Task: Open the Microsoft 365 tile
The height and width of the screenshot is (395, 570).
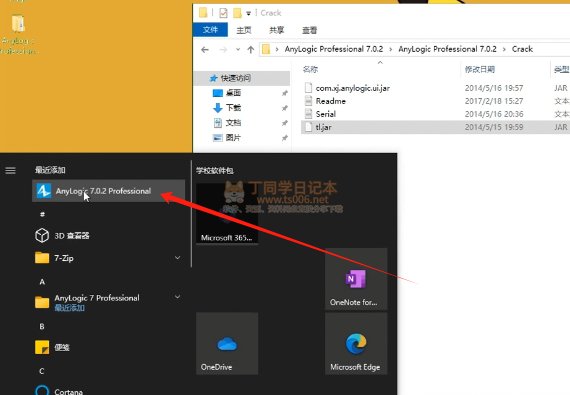Action: pos(227,214)
